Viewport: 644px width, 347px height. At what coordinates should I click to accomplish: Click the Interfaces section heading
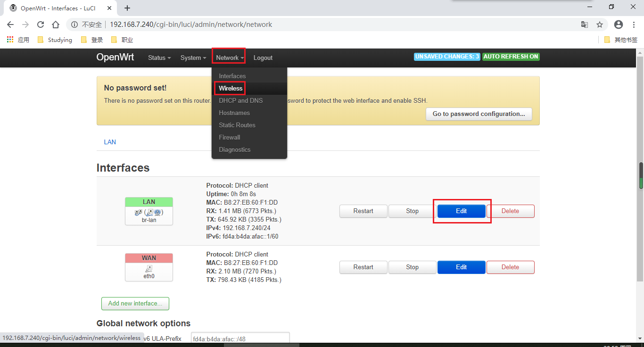(x=123, y=168)
